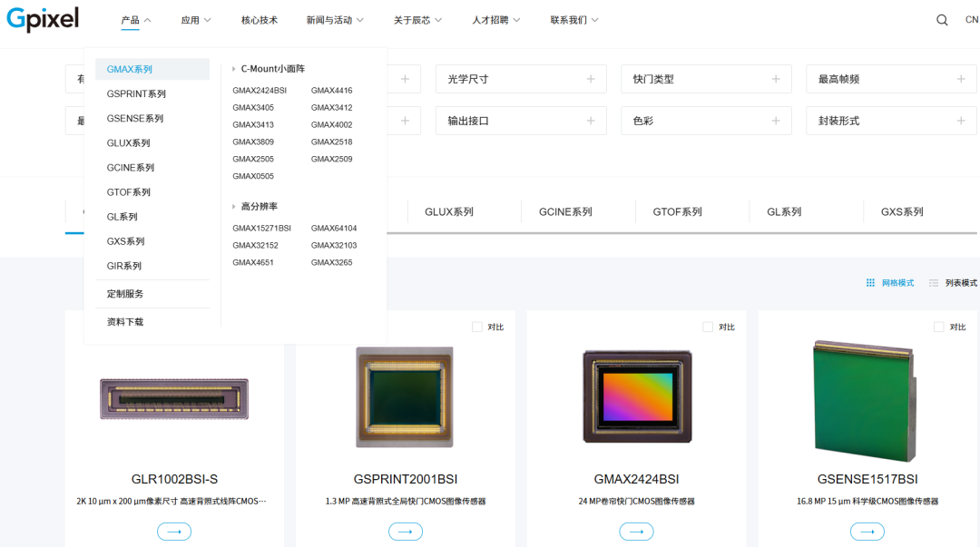Click arrow button under GMAX2424BSI
This screenshot has height=547, width=980.
[636, 532]
